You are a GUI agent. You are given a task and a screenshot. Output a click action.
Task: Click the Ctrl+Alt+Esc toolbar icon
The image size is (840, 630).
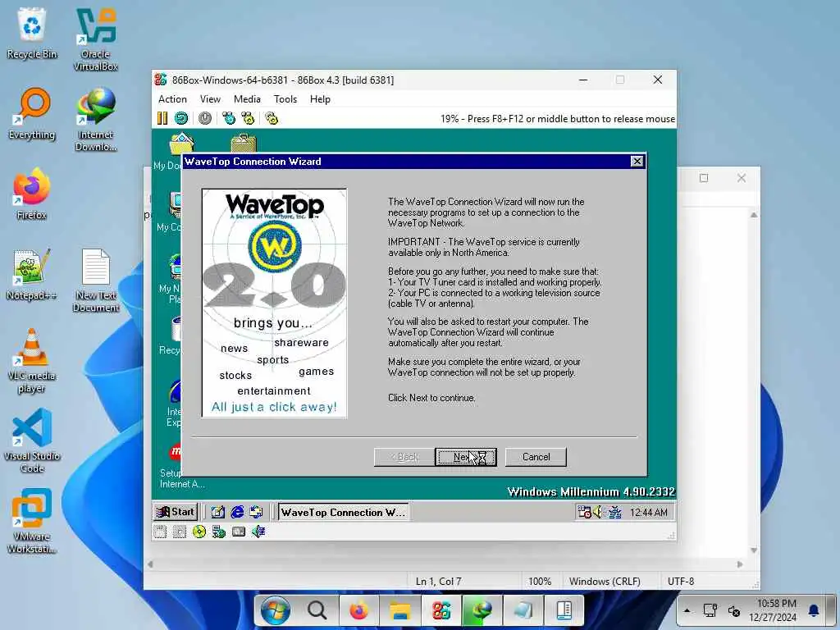coord(248,118)
